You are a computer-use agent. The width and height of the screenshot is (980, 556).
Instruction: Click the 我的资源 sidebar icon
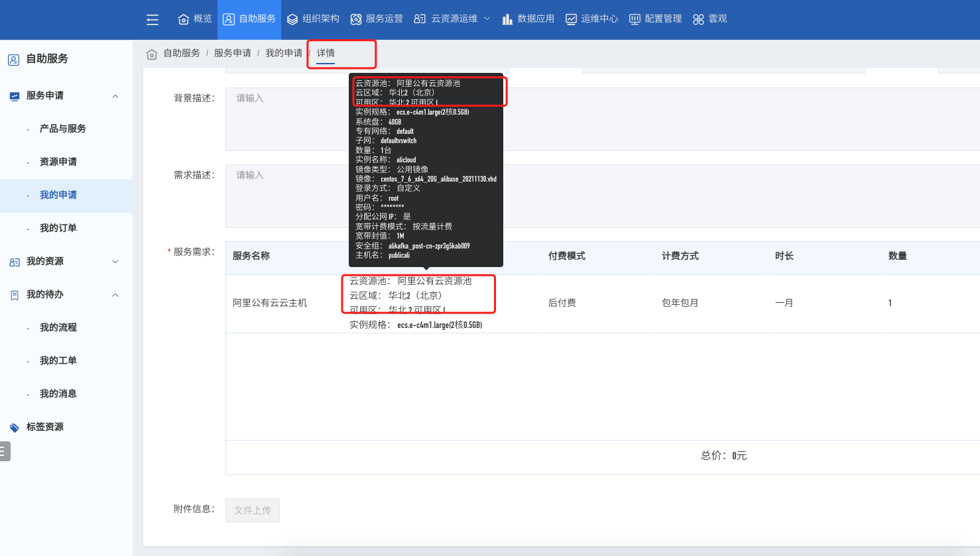(x=15, y=262)
